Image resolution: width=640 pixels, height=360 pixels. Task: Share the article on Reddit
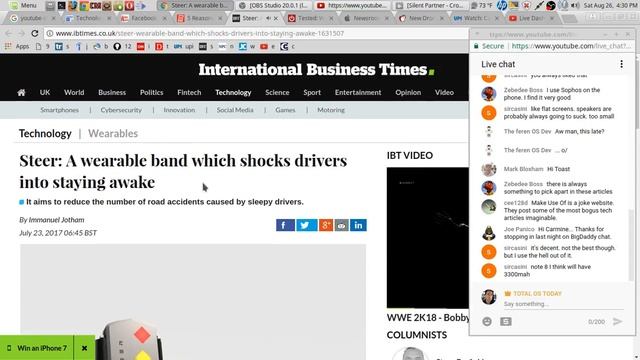click(x=342, y=225)
